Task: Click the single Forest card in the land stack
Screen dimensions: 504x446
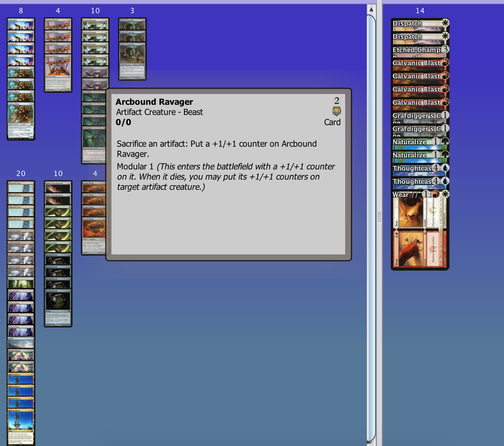Action: pyautogui.click(x=21, y=283)
